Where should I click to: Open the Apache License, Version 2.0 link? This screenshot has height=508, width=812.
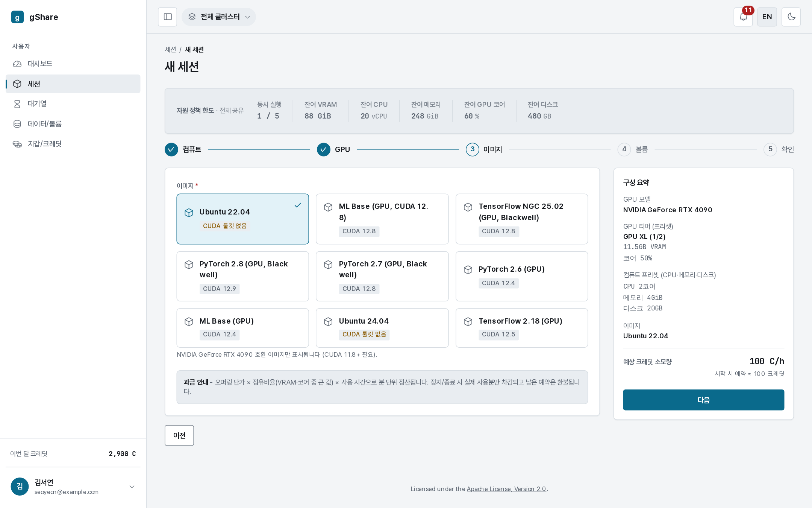[506, 489]
